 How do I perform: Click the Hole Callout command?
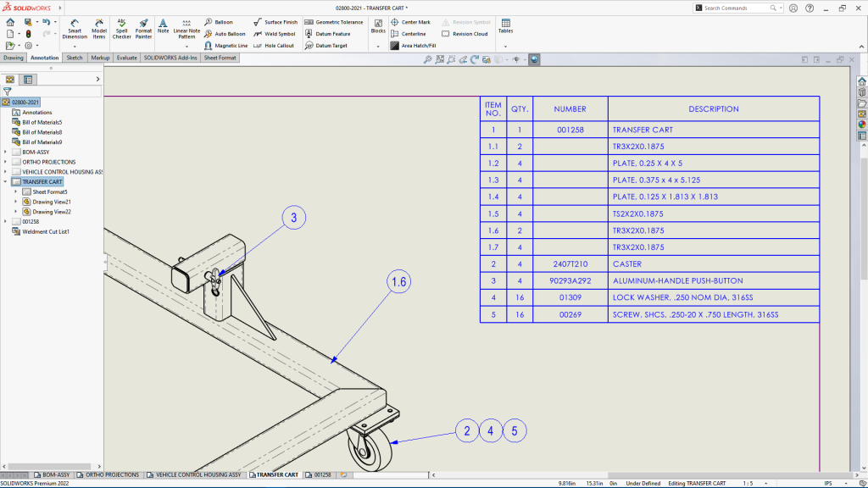coord(280,45)
